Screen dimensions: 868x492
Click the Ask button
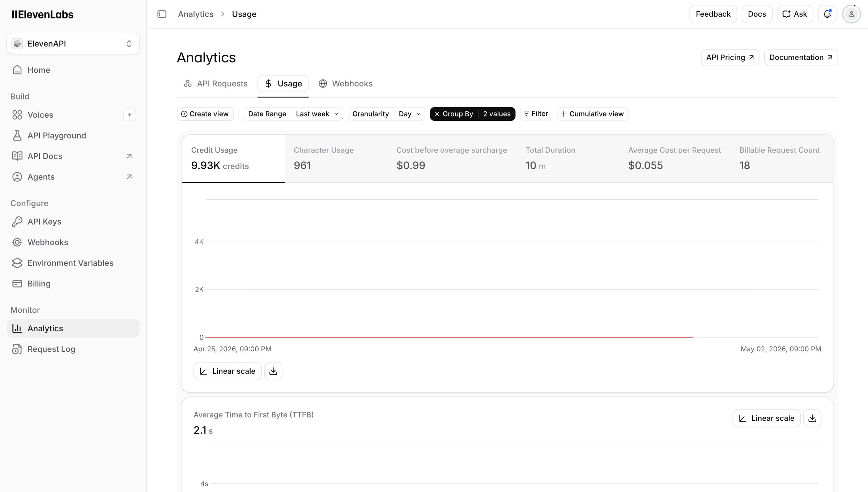tap(795, 14)
